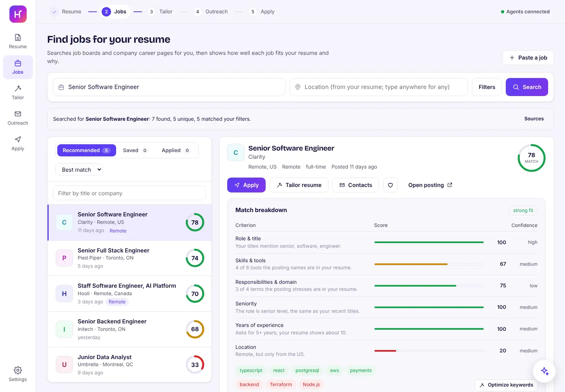Click the Umbrella U avatar
The image size is (565, 392).
tap(64, 365)
